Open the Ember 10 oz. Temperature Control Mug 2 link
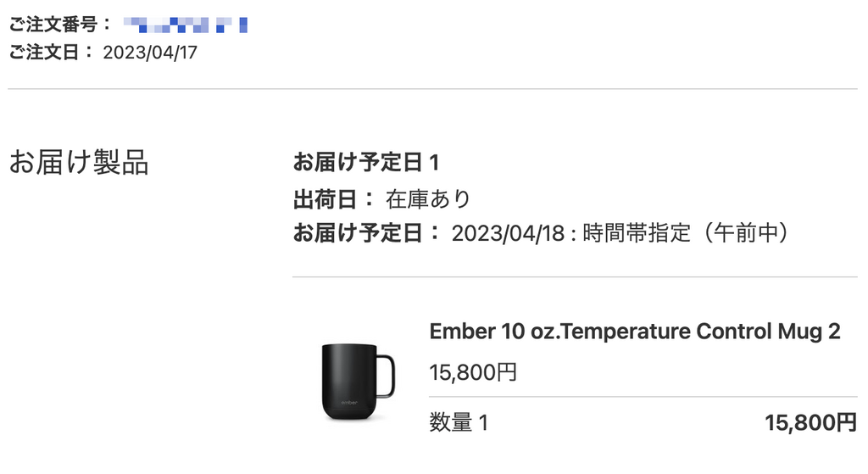This screenshot has height=474, width=868. 634,332
